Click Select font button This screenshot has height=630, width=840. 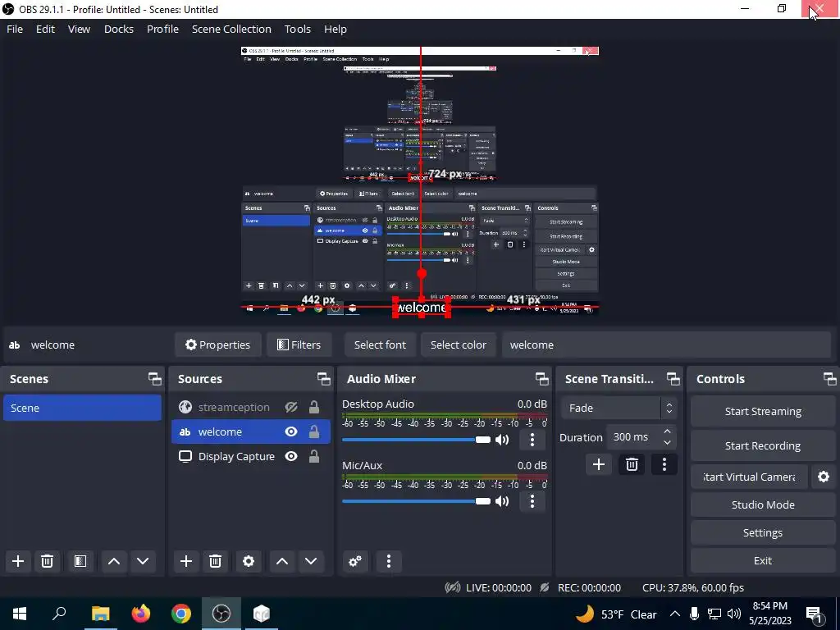pos(380,345)
